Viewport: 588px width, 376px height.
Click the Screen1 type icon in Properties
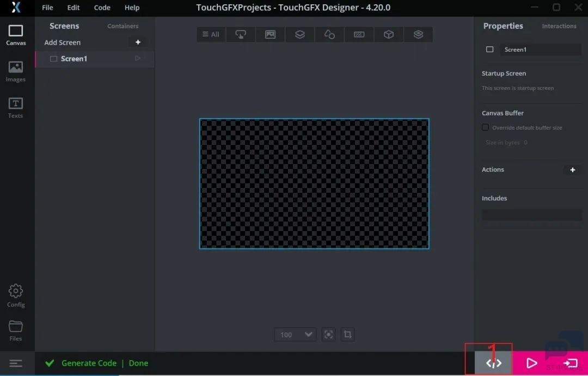[490, 50]
